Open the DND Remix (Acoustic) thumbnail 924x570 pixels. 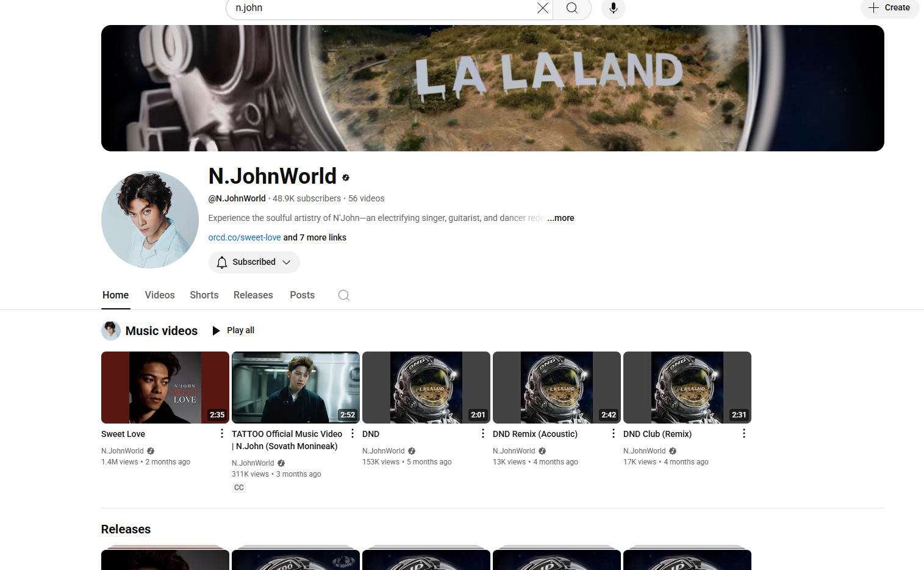(557, 388)
